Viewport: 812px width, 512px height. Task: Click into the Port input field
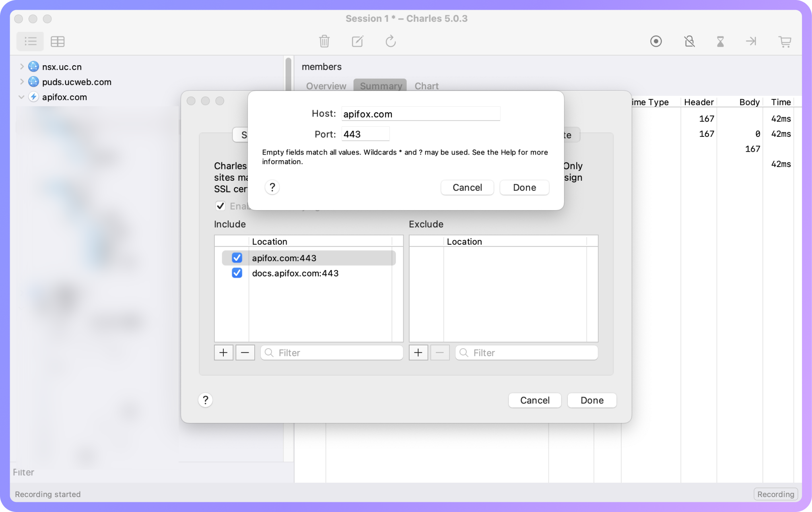point(365,134)
